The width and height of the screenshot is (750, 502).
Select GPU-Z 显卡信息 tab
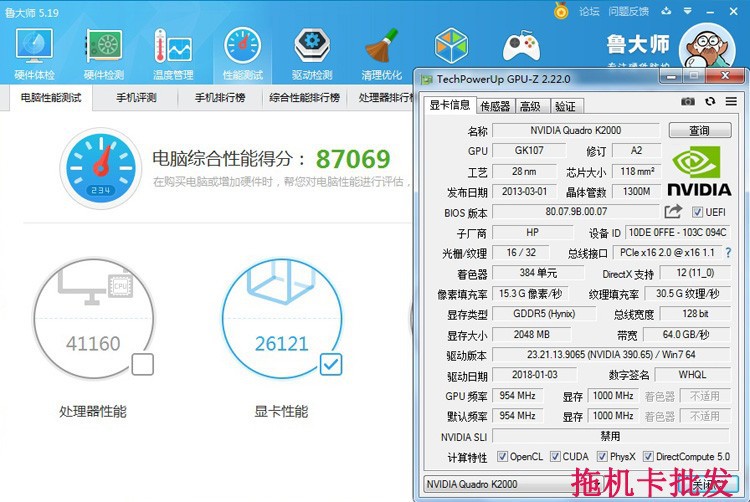click(450, 105)
